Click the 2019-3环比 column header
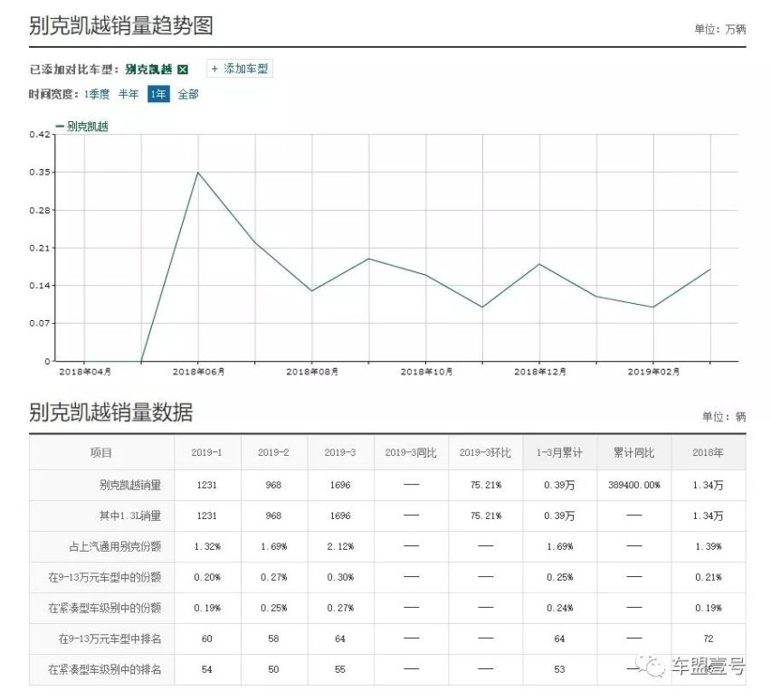 tap(485, 452)
